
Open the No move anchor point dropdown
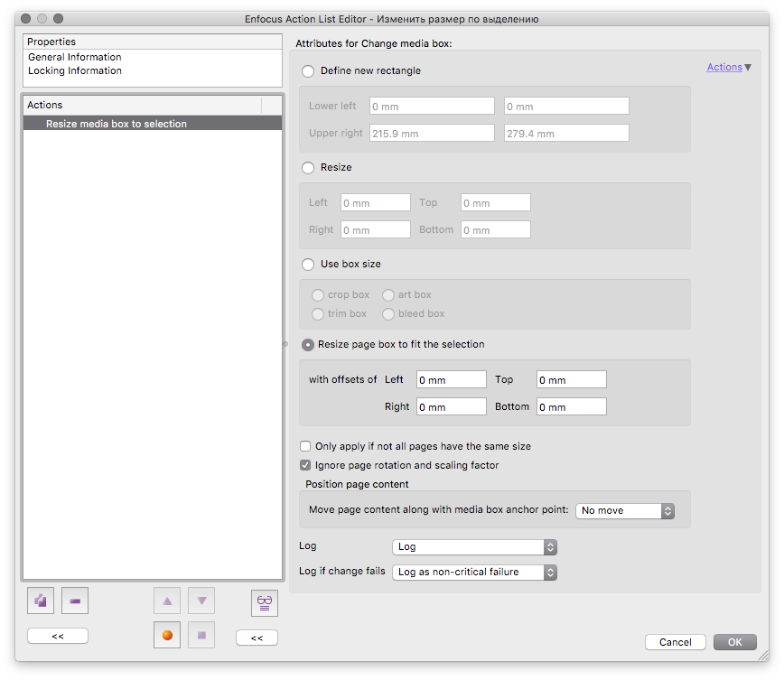625,510
